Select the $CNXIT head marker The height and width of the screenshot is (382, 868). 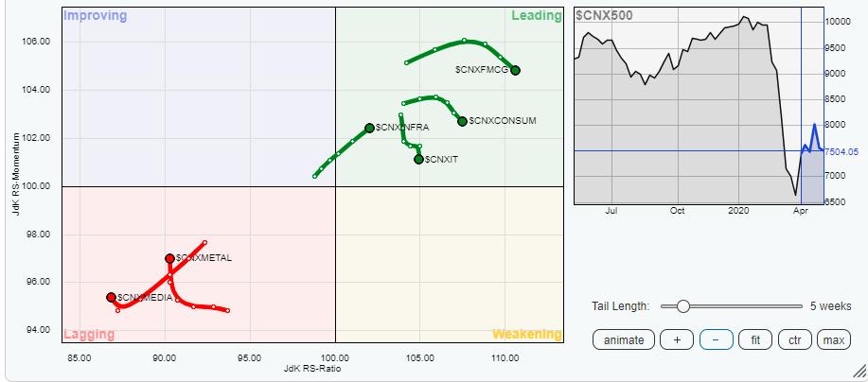pyautogui.click(x=418, y=159)
